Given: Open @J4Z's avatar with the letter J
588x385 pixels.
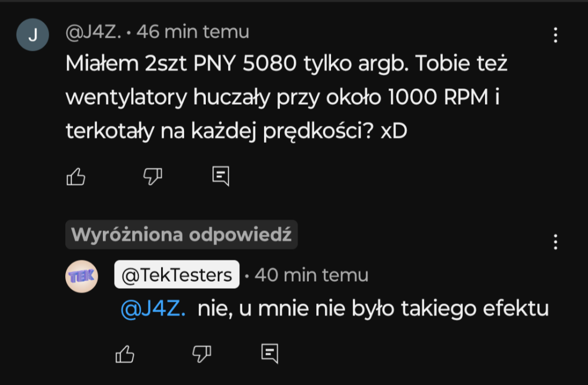Looking at the screenshot, I should [32, 34].
